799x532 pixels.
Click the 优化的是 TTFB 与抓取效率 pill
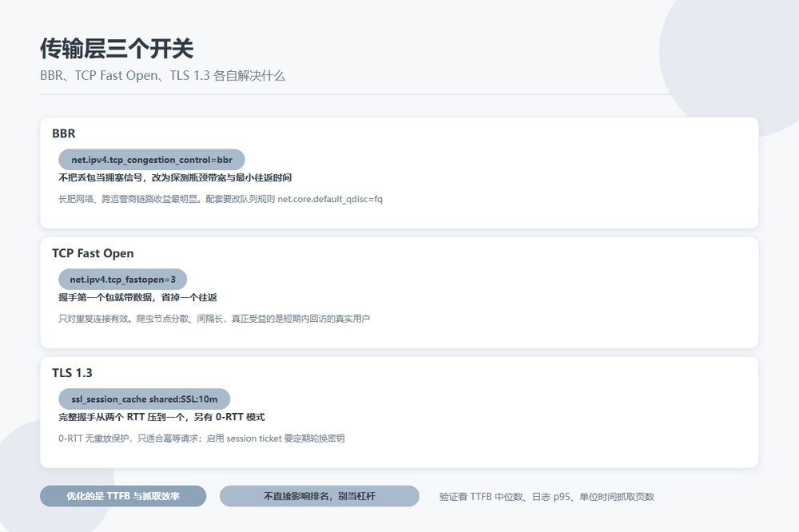click(123, 496)
